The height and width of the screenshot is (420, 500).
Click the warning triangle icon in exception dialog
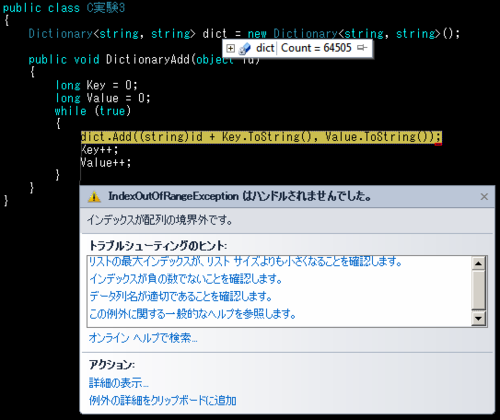click(x=94, y=196)
